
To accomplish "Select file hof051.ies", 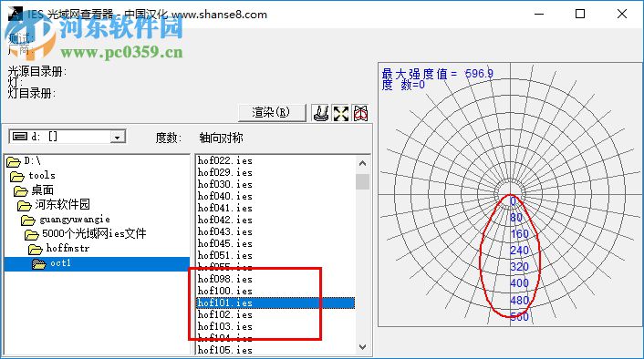I will pos(225,256).
